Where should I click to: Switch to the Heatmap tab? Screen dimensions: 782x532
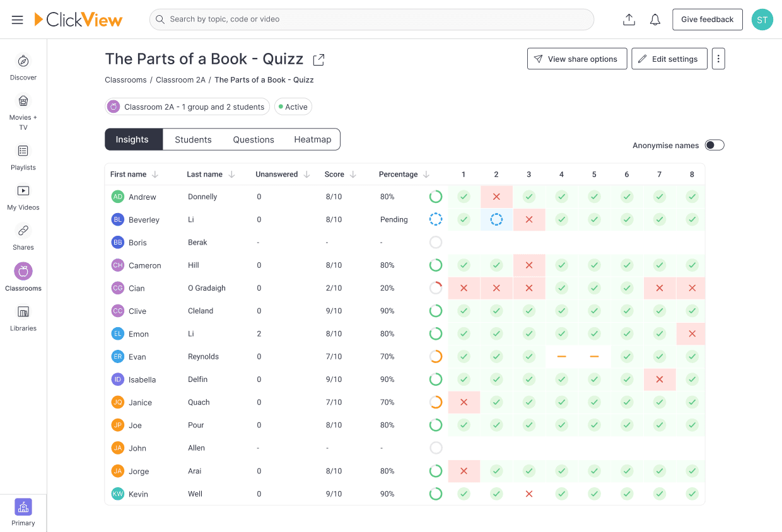point(312,140)
